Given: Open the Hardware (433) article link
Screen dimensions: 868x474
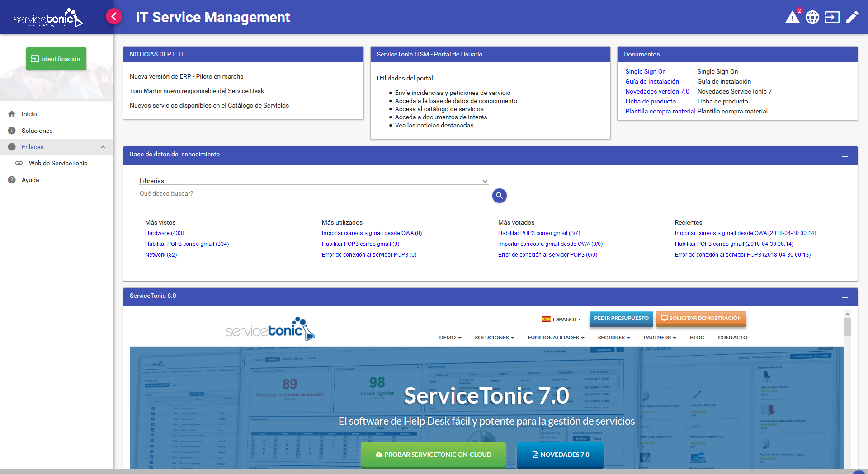Looking at the screenshot, I should coord(165,233).
